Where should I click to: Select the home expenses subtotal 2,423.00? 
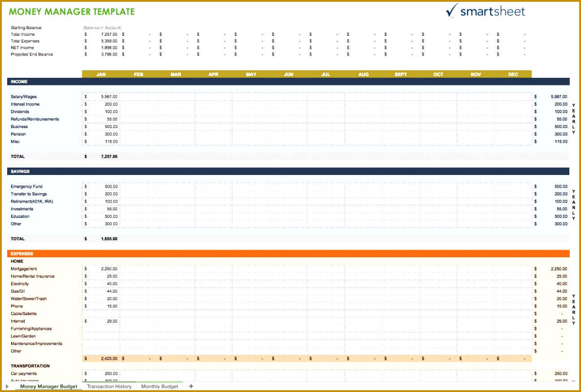pos(109,358)
